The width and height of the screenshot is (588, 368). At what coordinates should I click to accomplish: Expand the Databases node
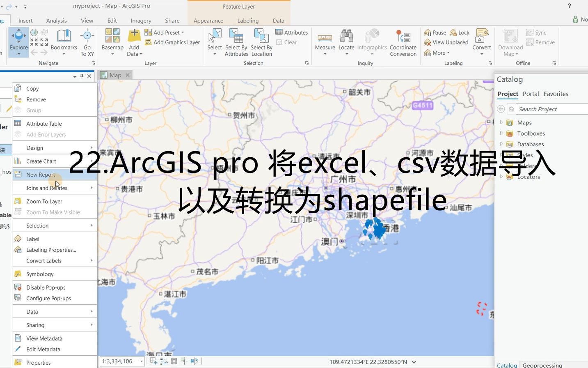[x=501, y=144]
